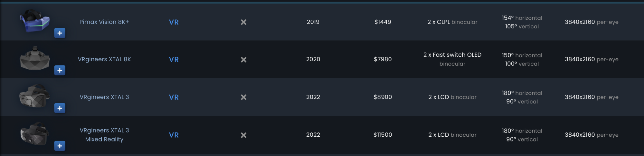Viewport: 644px width, 156px height.
Task: Open the VRgineers XTAL 3 headset image
Action: point(35,96)
